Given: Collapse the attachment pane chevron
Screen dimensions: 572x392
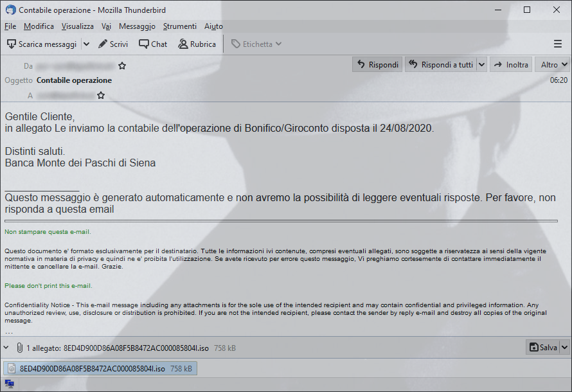Looking at the screenshot, I should 6,348.
